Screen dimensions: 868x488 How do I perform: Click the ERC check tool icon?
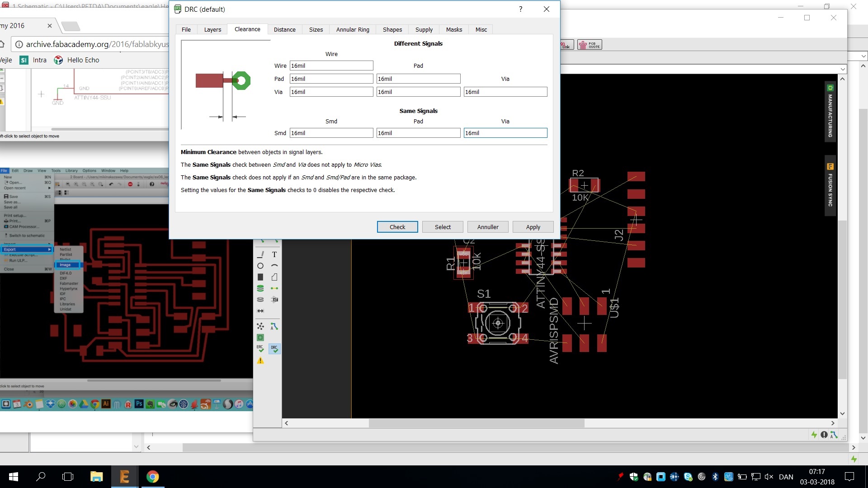(260, 349)
